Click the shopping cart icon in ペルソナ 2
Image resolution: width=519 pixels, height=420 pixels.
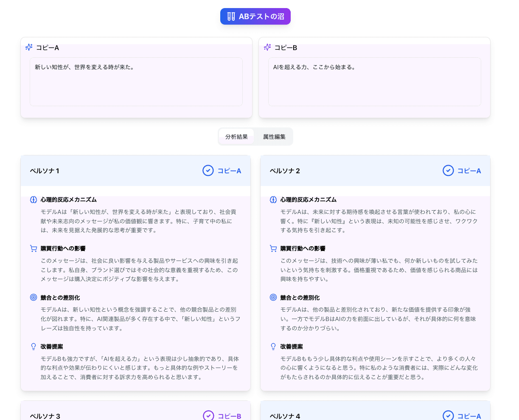pyautogui.click(x=273, y=248)
